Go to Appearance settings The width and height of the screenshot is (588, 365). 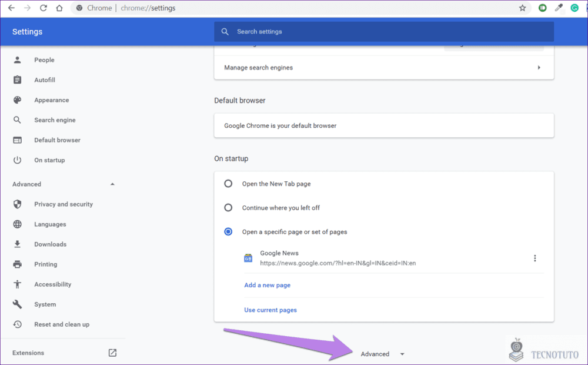52,100
